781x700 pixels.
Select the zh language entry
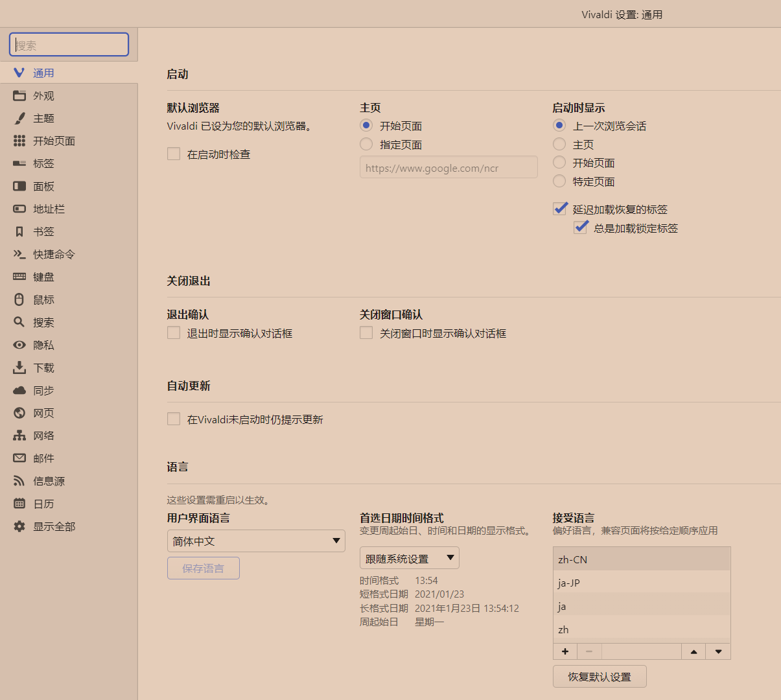tap(642, 629)
